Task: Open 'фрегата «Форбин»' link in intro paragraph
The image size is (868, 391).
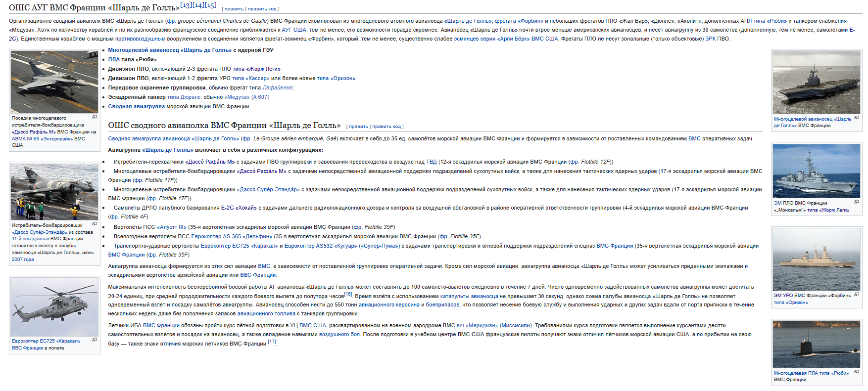Action: pos(519,21)
